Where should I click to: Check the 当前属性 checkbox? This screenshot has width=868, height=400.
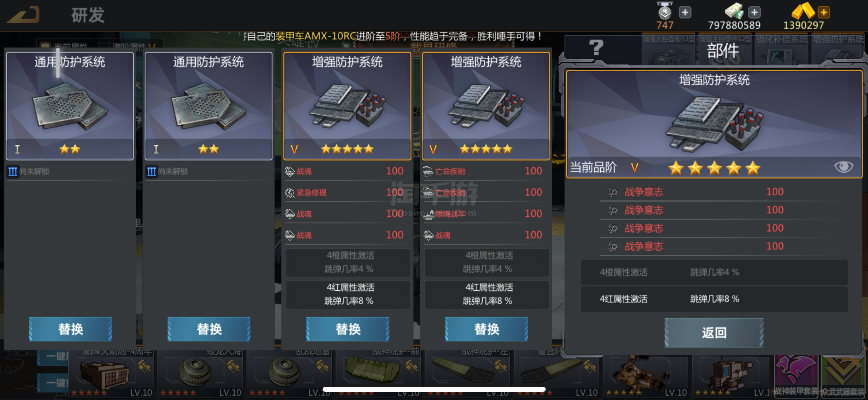pyautogui.click(x=44, y=45)
